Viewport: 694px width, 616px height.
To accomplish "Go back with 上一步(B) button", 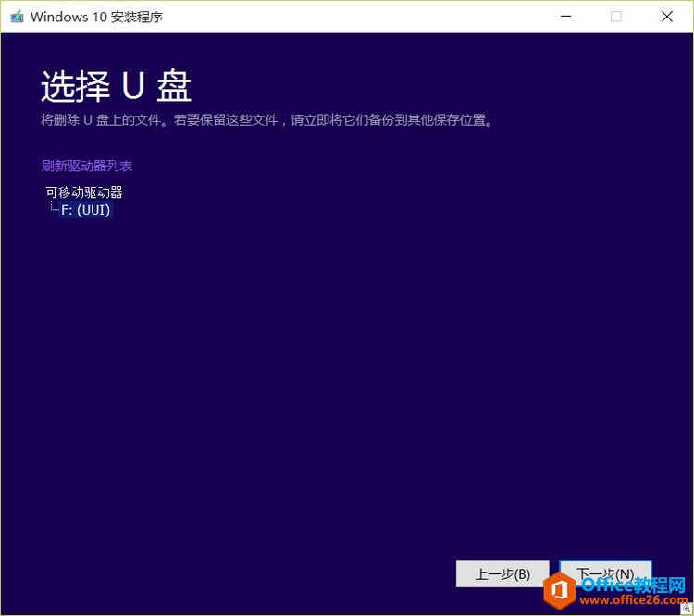I will [502, 573].
